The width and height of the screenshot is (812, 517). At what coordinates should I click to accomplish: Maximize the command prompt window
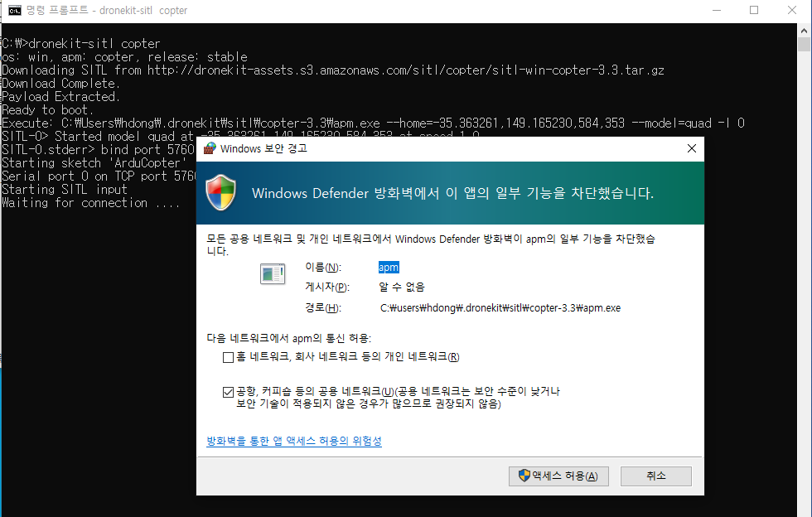click(754, 11)
